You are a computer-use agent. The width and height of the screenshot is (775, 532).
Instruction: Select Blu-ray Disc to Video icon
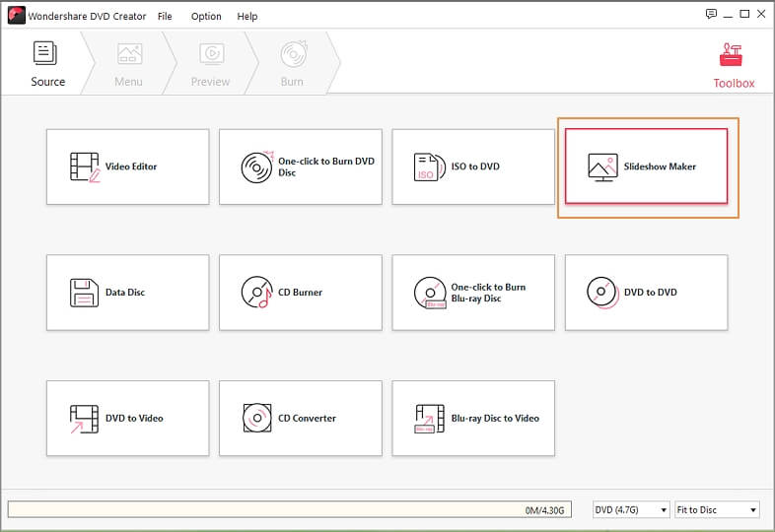coord(430,419)
